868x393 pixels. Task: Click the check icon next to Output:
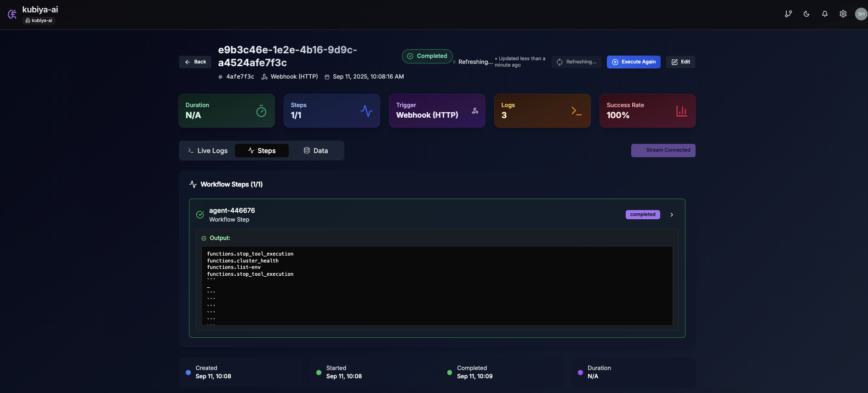[204, 238]
